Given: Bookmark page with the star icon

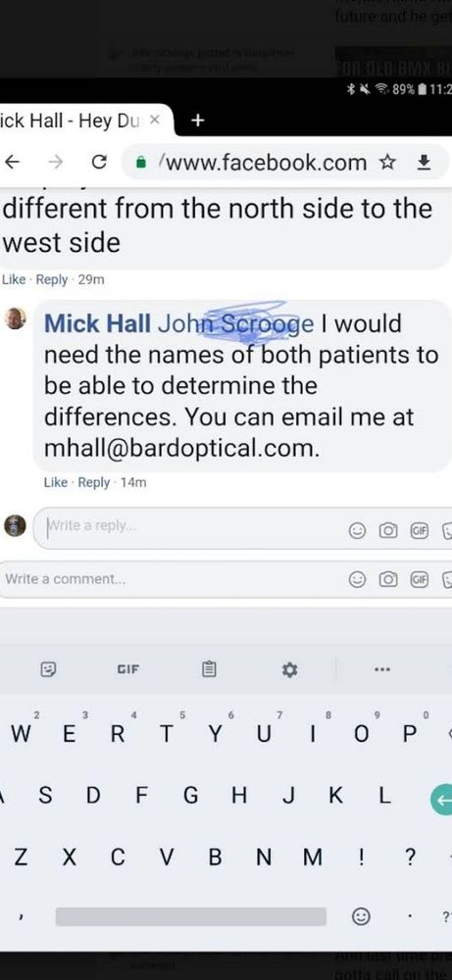Looking at the screenshot, I should (387, 163).
